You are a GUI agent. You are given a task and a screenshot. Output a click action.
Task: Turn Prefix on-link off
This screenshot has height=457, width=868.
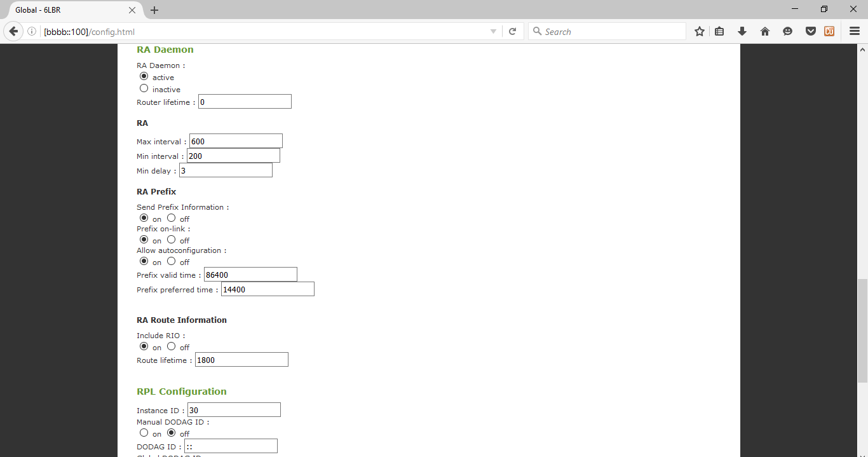click(x=171, y=240)
